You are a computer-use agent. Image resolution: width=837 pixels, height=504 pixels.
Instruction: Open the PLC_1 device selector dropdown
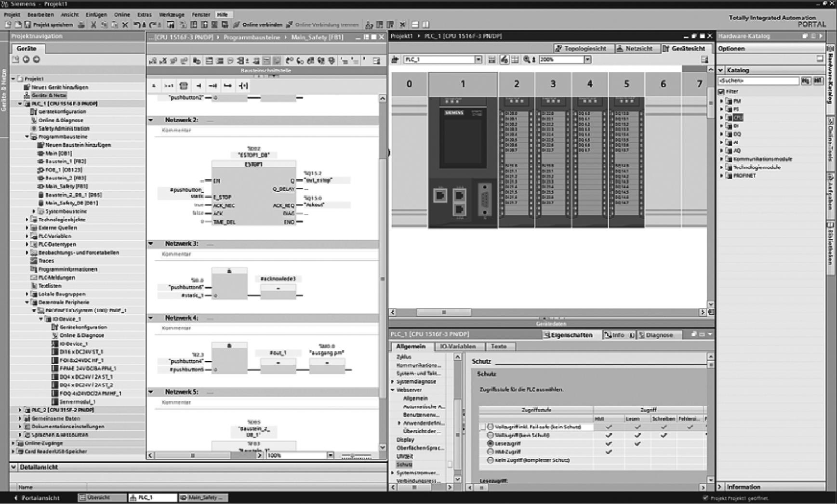click(x=478, y=60)
